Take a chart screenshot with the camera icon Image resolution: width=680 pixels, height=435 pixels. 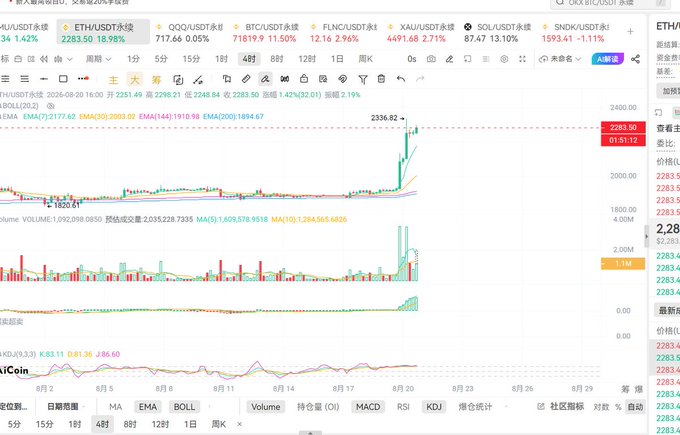pyautogui.click(x=431, y=59)
